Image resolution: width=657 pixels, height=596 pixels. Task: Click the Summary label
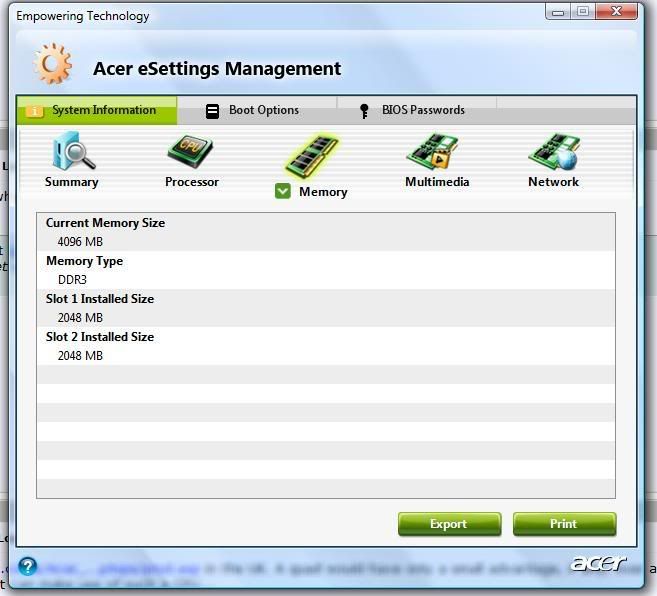coord(72,182)
